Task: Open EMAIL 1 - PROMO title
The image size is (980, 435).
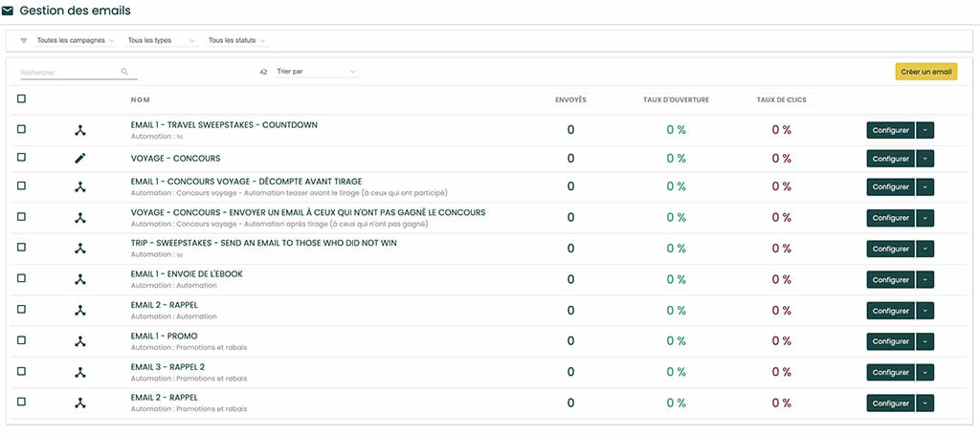Action: coord(164,336)
